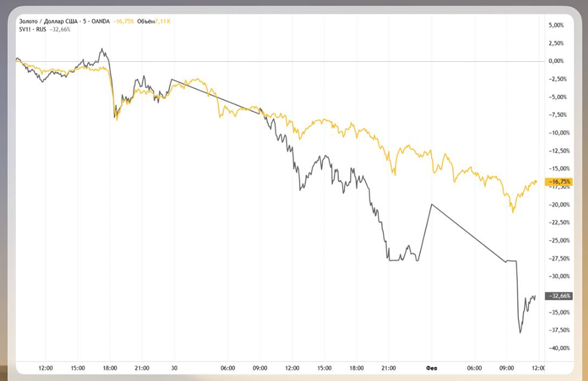The image size is (588, 381).
Task: Click the first 12:00 time axis label
Action: [45, 368]
